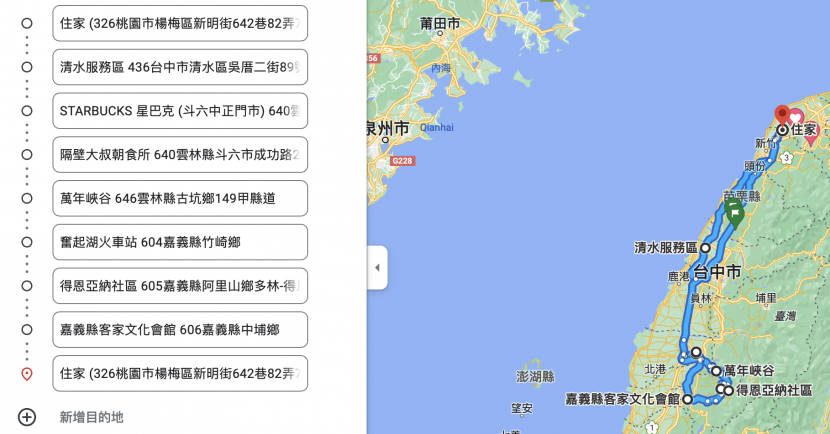The height and width of the screenshot is (434, 830).
Task: Click the red destination pin on the map
Action: tap(782, 114)
